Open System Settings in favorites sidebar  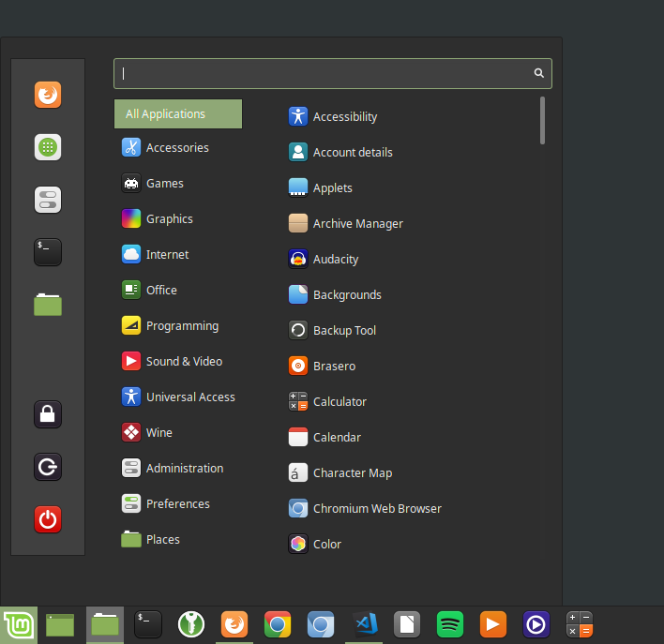click(48, 200)
